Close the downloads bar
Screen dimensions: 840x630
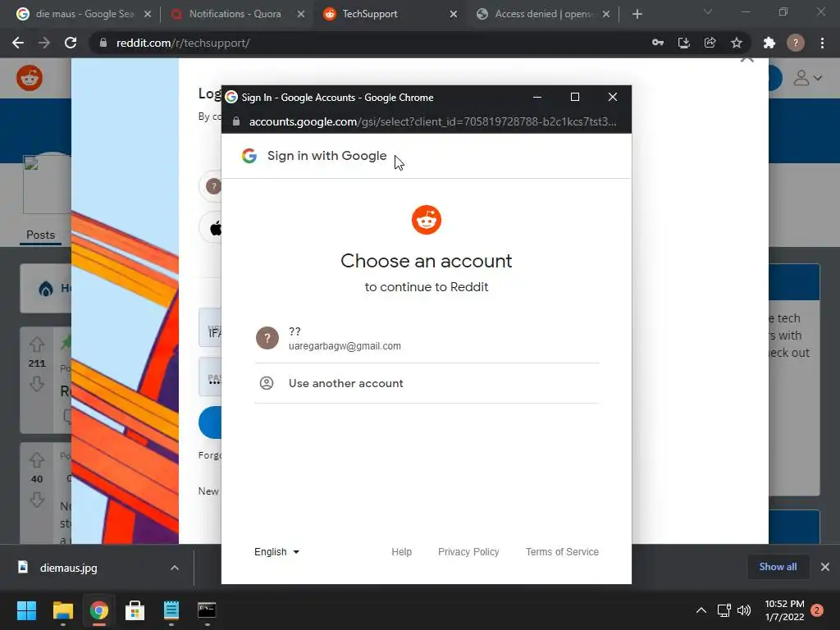[x=825, y=567]
